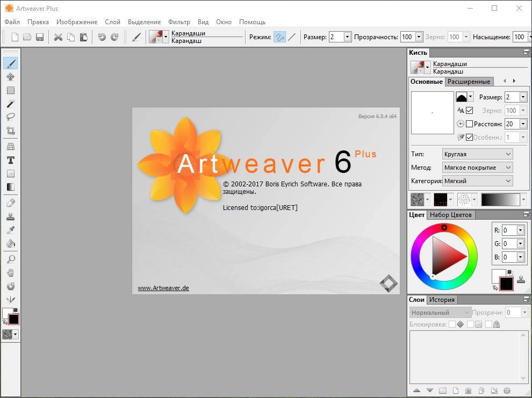
Task: Open the Категория dropdown showing Мягкий
Action: [477, 181]
